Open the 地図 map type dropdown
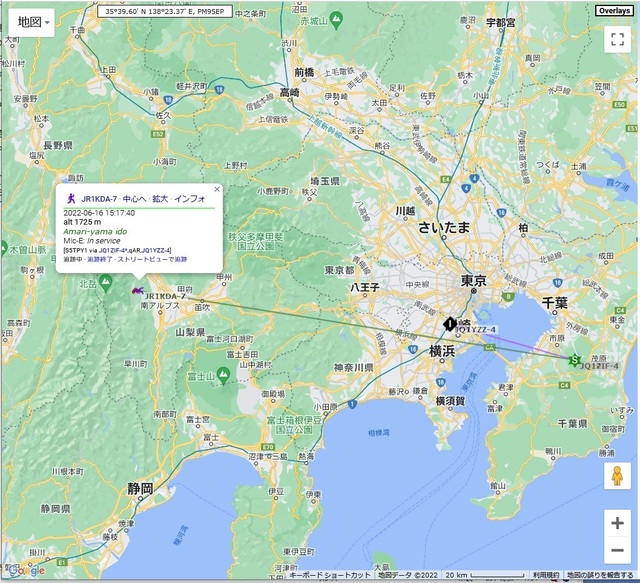 pos(31,22)
